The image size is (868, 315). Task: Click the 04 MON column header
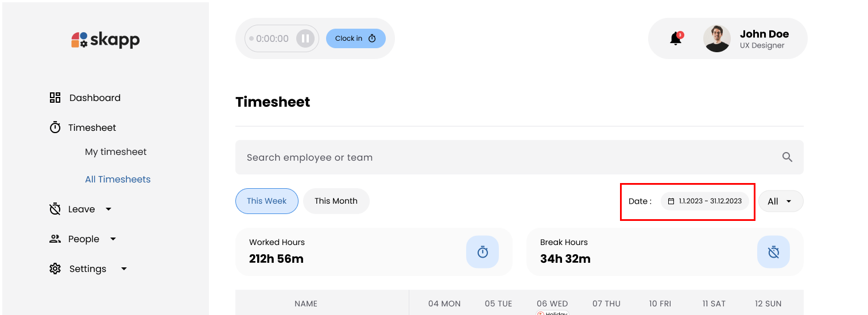coord(444,304)
